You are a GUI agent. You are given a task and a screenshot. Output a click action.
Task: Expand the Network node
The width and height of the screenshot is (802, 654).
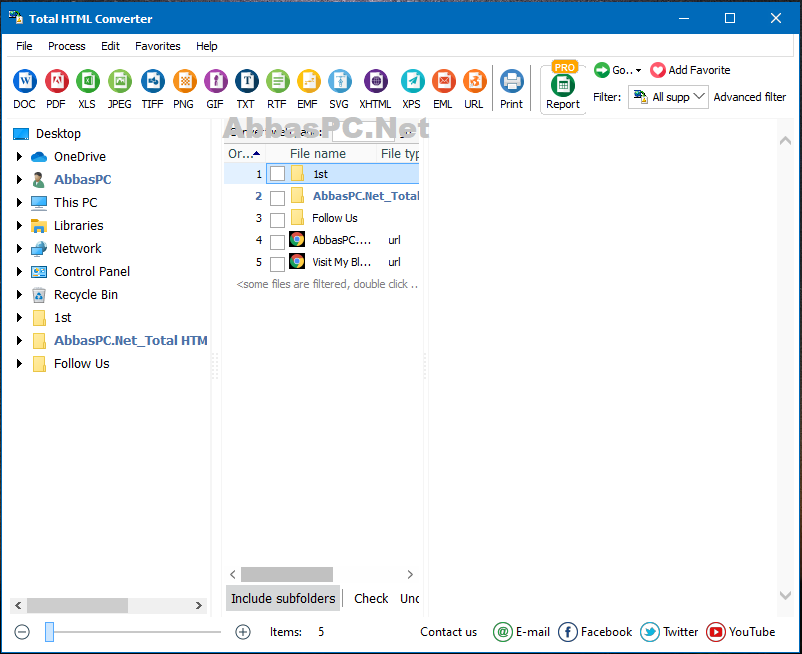(19, 249)
